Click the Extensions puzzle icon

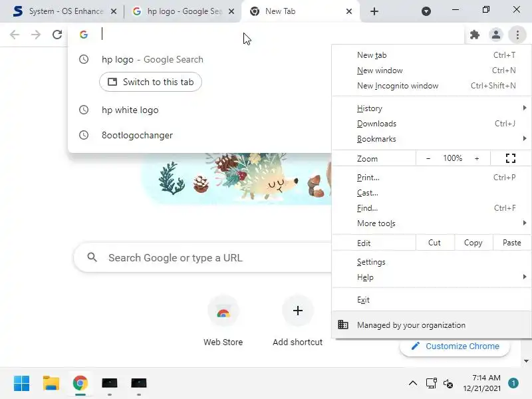click(475, 35)
